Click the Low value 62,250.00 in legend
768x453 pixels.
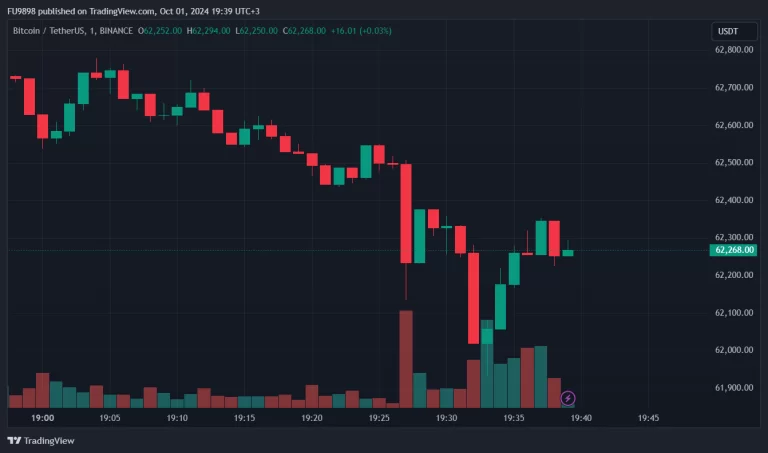click(257, 31)
